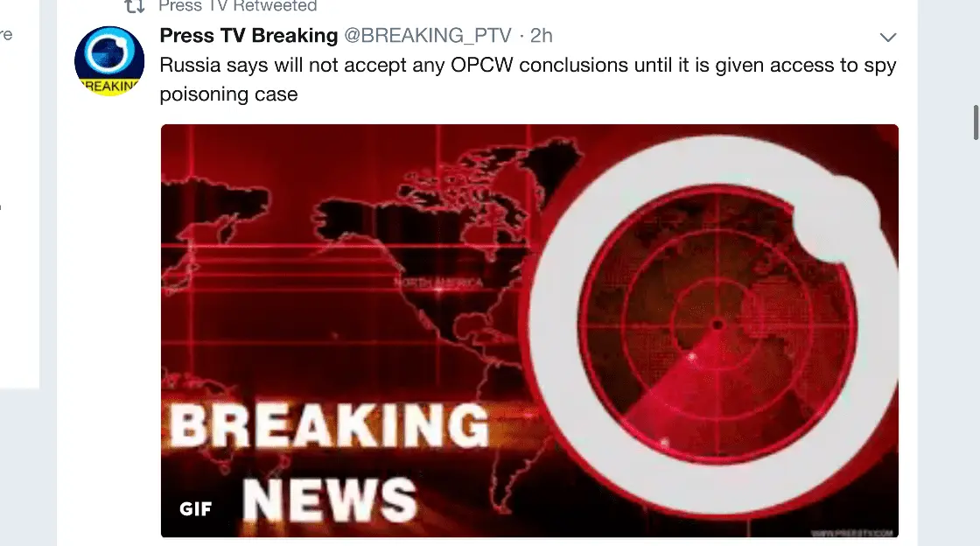The image size is (980, 546).
Task: Open the tweet via its 2h timestamp
Action: 542,36
